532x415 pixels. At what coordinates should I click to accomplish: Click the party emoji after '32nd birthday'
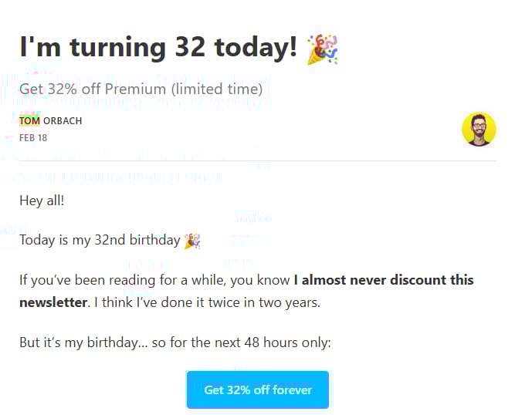192,241
